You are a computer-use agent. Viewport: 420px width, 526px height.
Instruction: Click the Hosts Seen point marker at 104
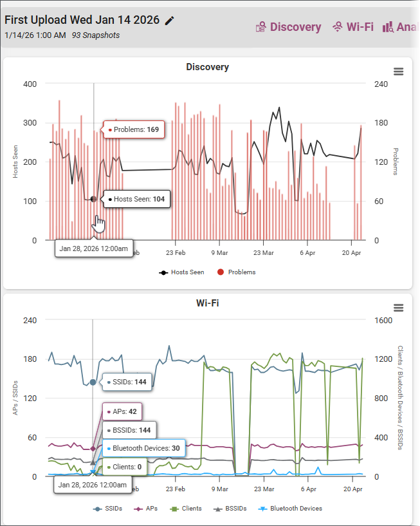(93, 199)
